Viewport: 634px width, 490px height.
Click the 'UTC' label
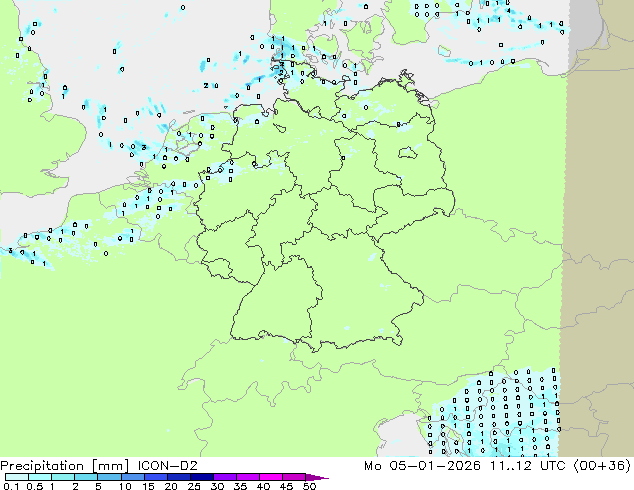point(553,466)
